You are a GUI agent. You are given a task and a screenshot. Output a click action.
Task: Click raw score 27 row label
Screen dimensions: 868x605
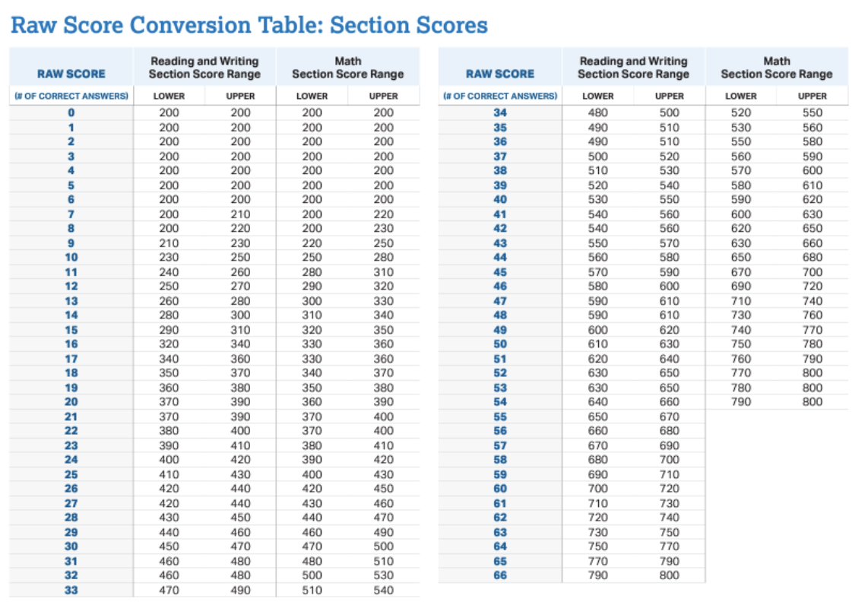pyautogui.click(x=71, y=503)
